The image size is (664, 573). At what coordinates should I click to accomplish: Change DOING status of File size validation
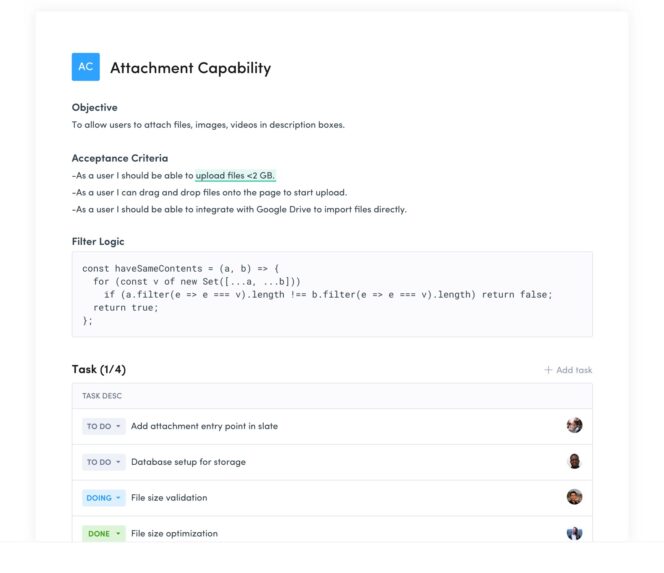pyautogui.click(x=104, y=498)
